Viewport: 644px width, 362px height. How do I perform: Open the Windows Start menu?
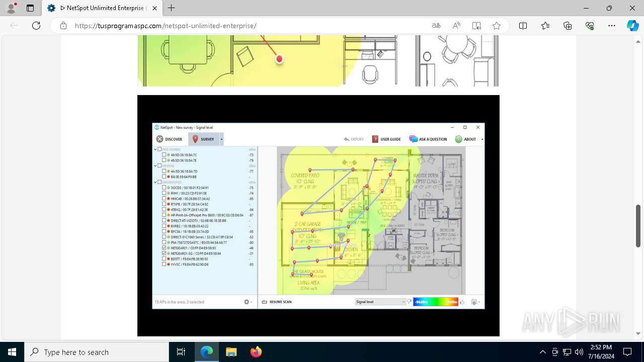pos(12,352)
